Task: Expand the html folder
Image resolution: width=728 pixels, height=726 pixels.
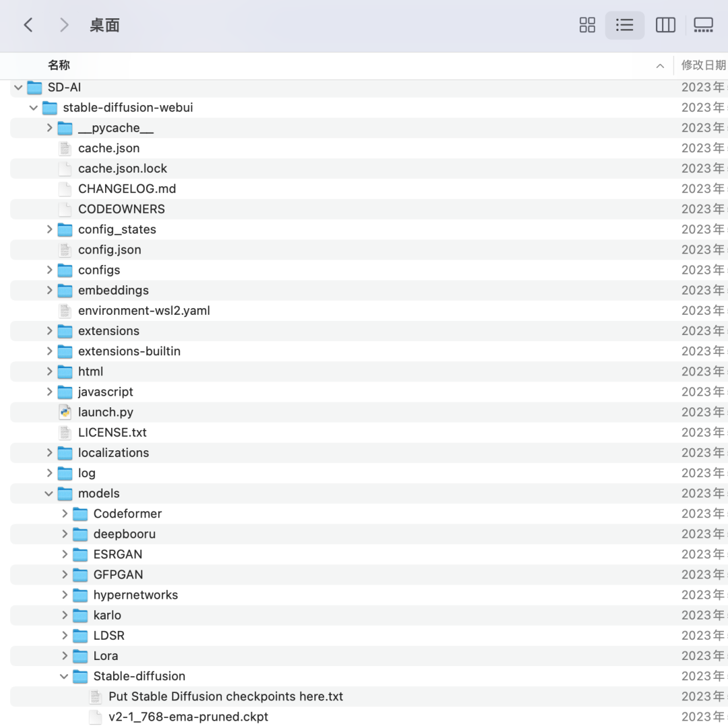Action: point(49,372)
